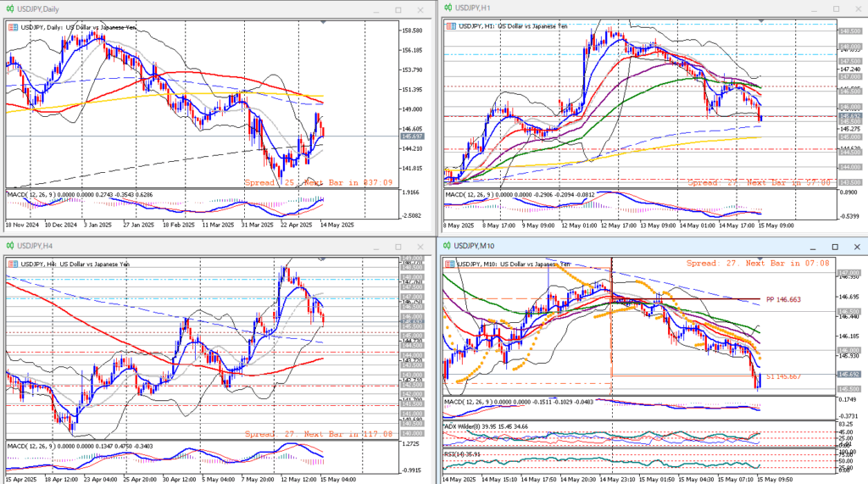Click the 145.692 current price tag on M10 chart
The width and height of the screenshot is (868, 484).
point(849,375)
